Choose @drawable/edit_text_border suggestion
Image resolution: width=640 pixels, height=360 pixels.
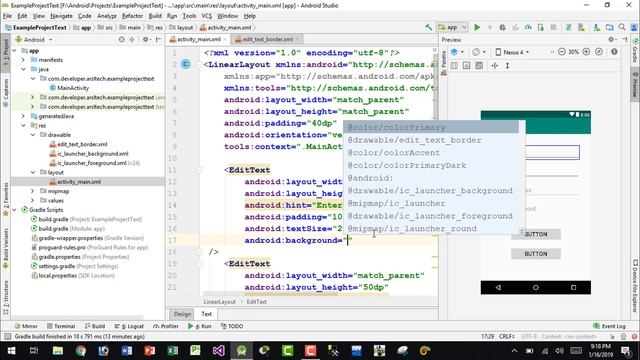click(x=431, y=140)
